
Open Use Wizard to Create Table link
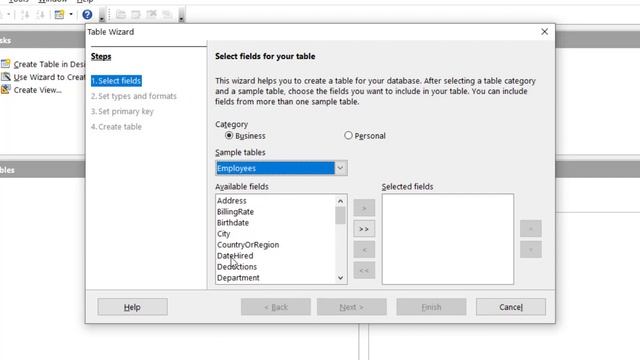click(x=49, y=77)
